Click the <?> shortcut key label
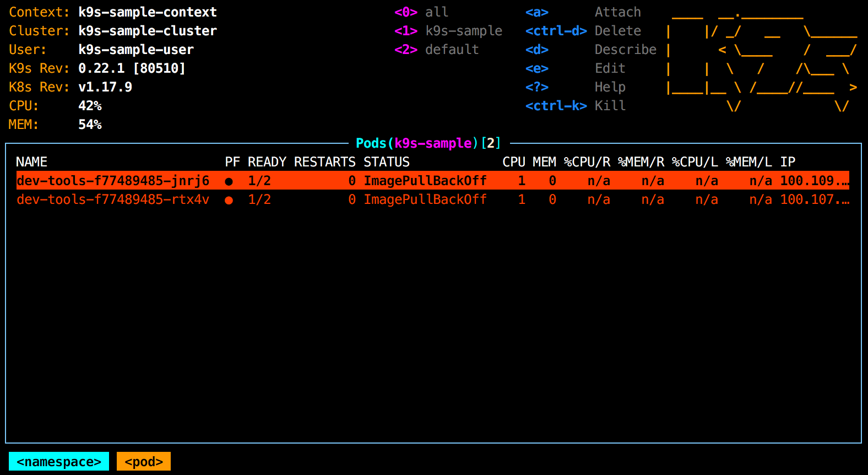This screenshot has width=868, height=475. tap(537, 87)
